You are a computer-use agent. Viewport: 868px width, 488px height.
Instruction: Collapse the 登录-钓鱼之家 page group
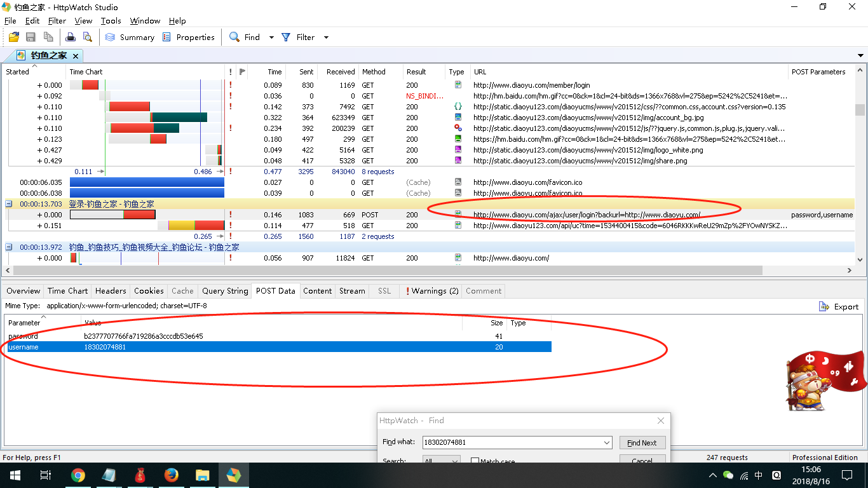pyautogui.click(x=9, y=204)
